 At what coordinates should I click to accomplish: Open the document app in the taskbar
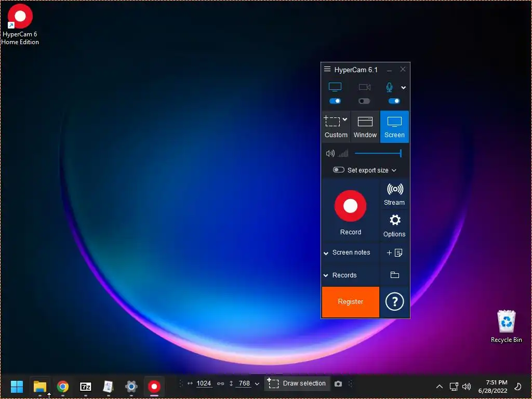point(108,387)
